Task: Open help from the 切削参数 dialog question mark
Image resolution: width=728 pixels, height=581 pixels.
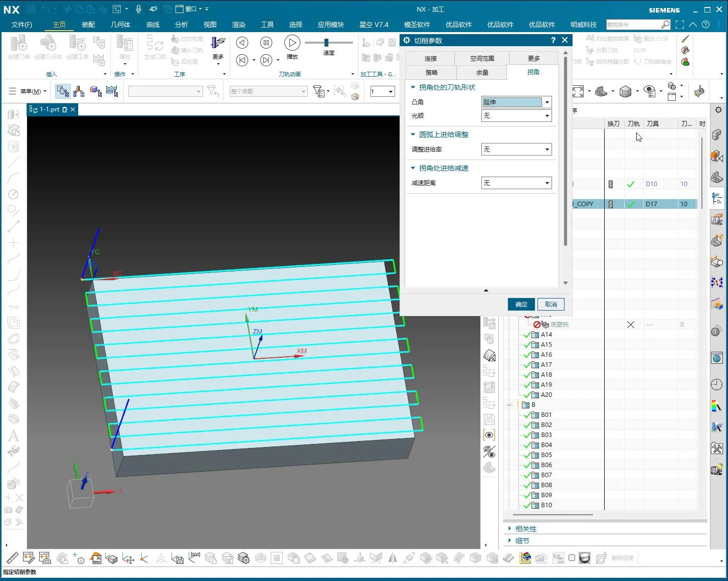Action: click(553, 40)
